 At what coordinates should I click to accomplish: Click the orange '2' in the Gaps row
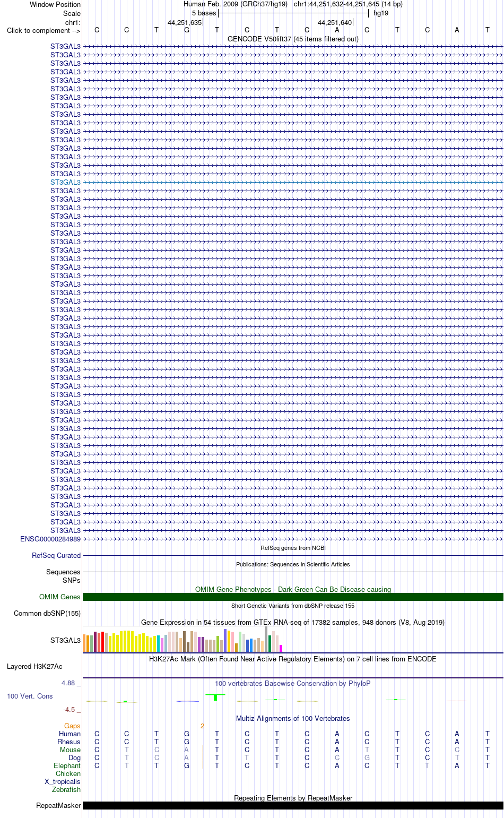(202, 726)
